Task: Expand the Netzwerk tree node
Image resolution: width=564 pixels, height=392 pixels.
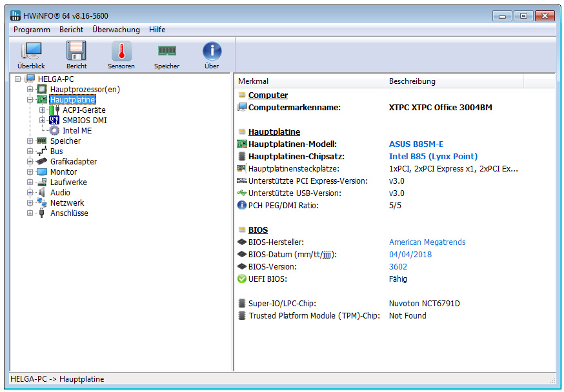Action: (x=30, y=202)
